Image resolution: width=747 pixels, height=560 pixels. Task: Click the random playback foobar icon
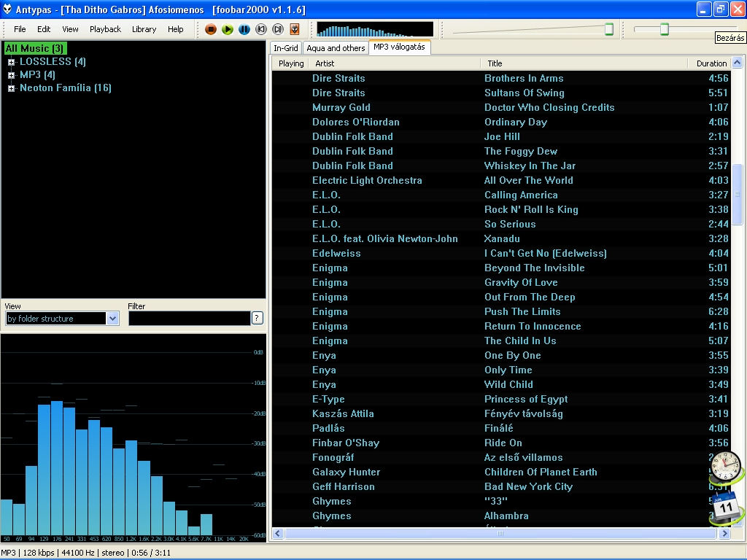pyautogui.click(x=295, y=29)
